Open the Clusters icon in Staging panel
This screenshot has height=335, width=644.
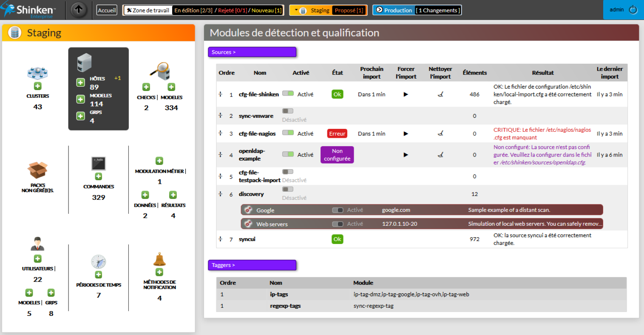37,72
